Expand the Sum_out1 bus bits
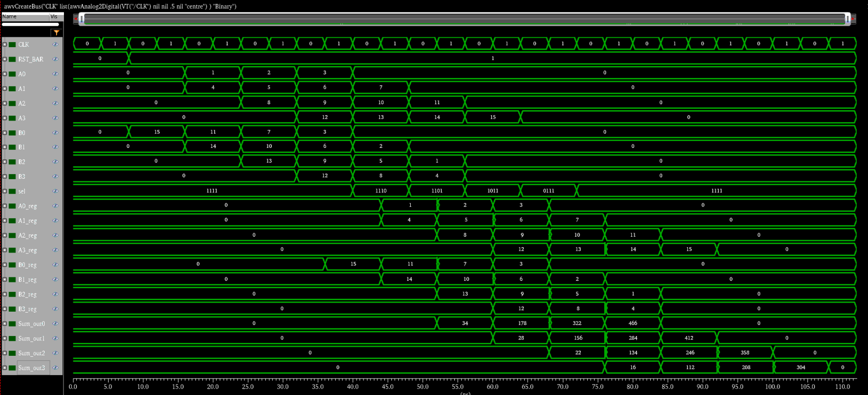Screen dimensions: 868x395 click(5, 338)
